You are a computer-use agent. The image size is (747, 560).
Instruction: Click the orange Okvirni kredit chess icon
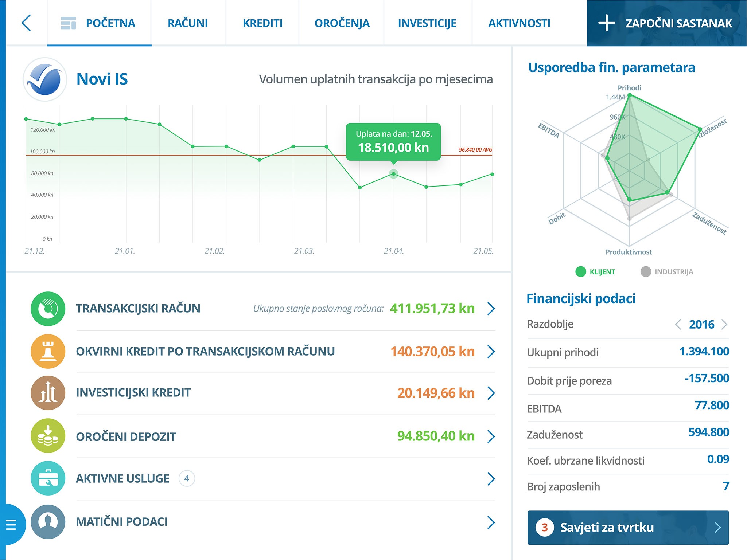point(48,351)
